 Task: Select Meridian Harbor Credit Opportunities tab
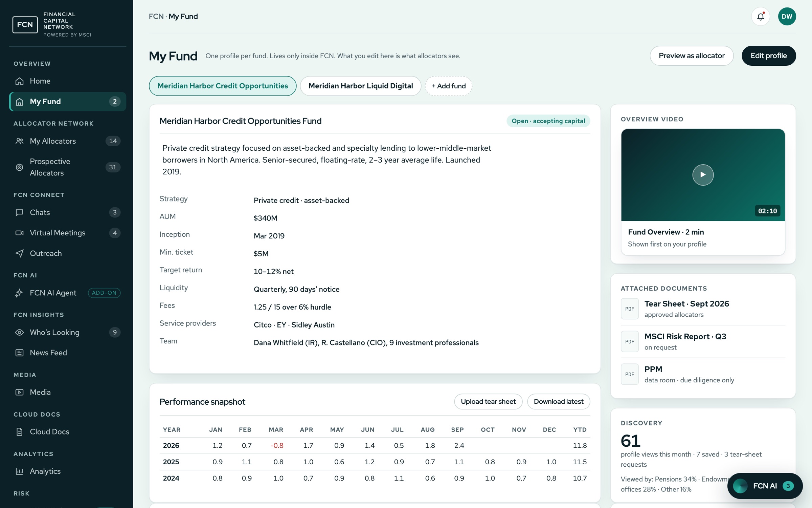(223, 86)
